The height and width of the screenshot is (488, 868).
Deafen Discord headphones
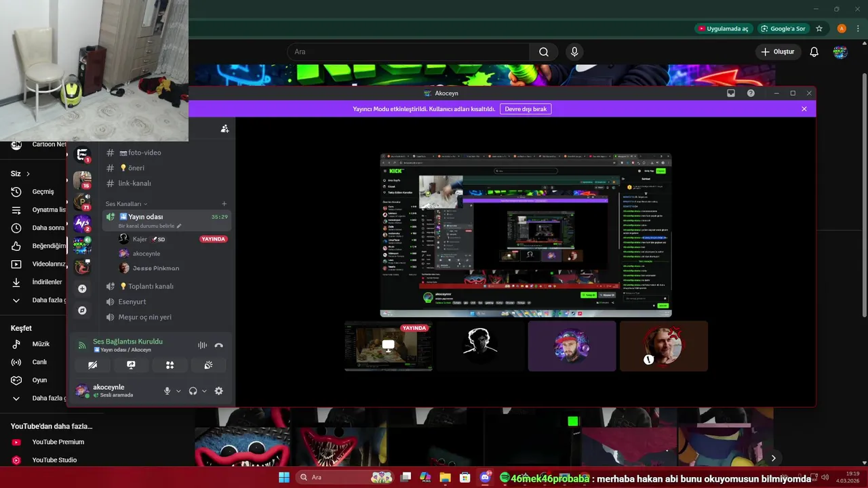[193, 391]
